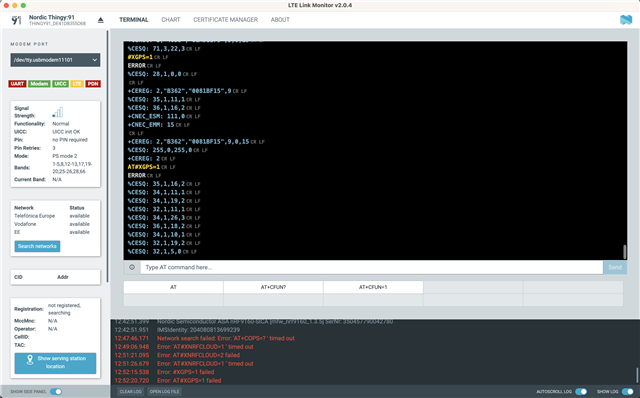Click the Send command button
The width and height of the screenshot is (640, 398).
[x=615, y=267]
